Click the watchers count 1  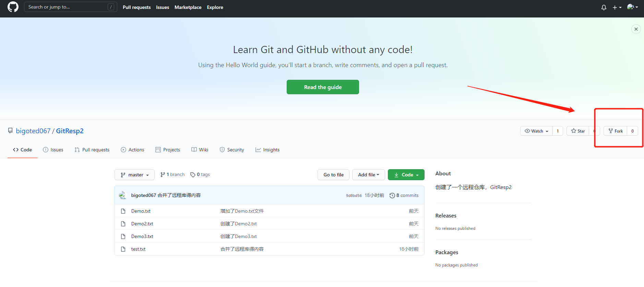pos(558,131)
